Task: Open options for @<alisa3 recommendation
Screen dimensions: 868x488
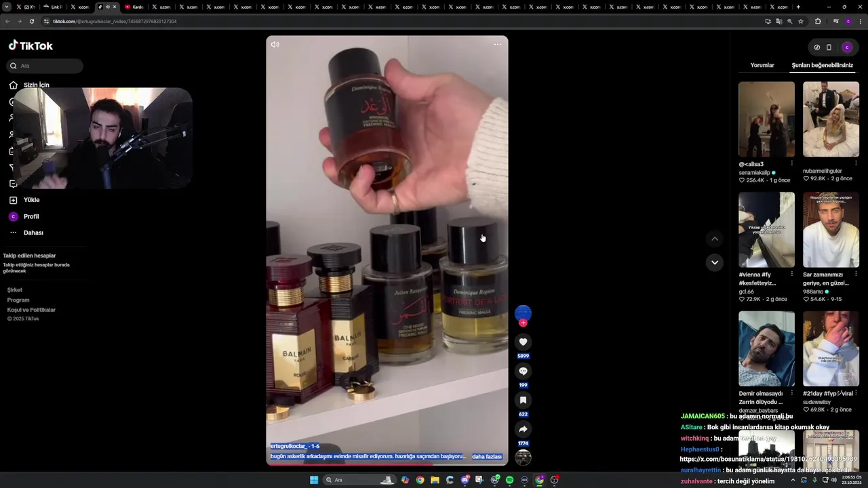Action: (791, 163)
